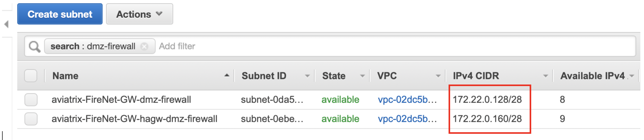
Task: Collapse the left navigation pane arrow
Action: coord(6,24)
